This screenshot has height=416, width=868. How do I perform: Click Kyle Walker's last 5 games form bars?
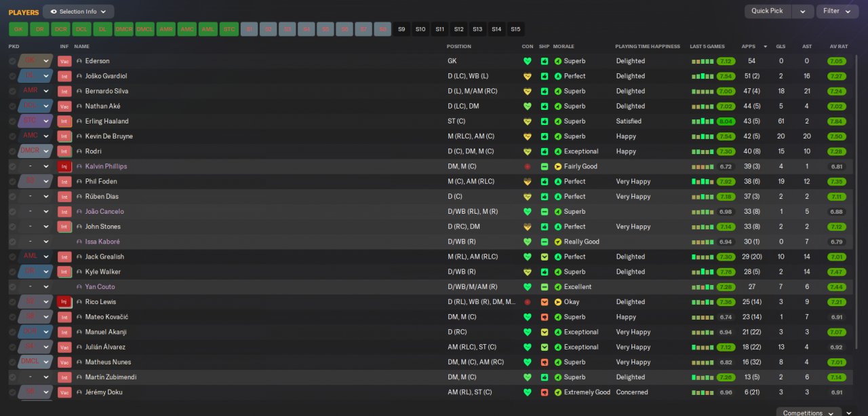point(703,271)
